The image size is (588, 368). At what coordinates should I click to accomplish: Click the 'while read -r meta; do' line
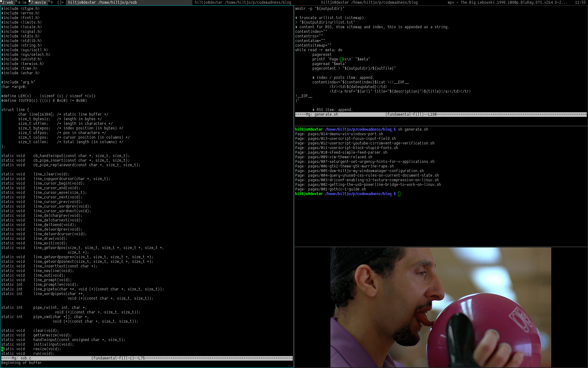(319, 50)
